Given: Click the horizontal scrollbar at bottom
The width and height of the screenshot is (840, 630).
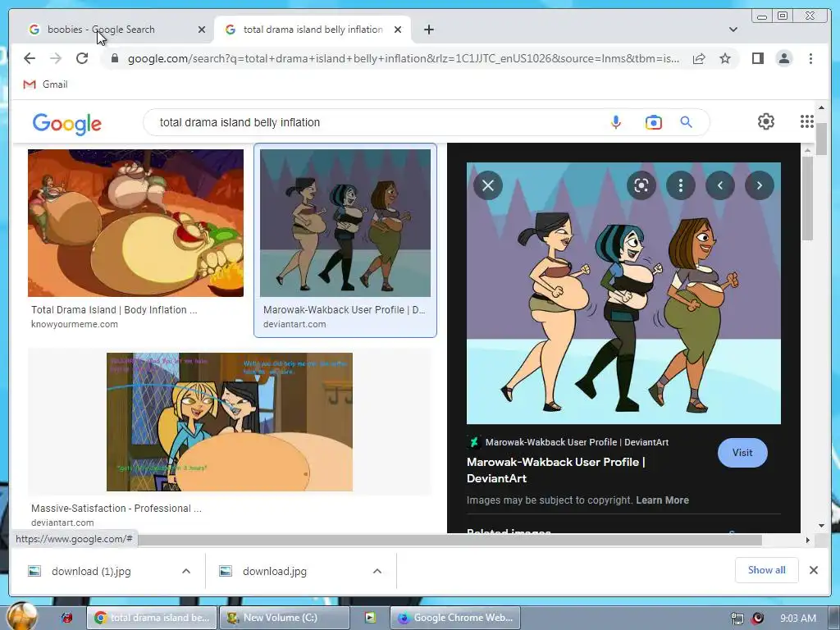Looking at the screenshot, I should [450, 540].
